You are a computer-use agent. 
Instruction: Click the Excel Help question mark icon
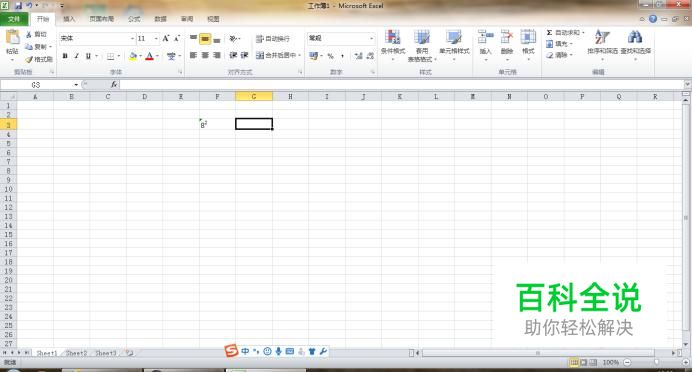653,19
